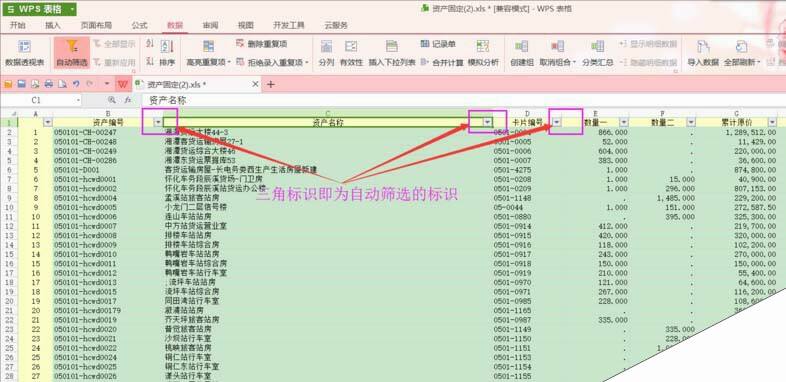Close the 资产固定(2).xls document tab
Screen dimensions: 786x382
point(255,84)
